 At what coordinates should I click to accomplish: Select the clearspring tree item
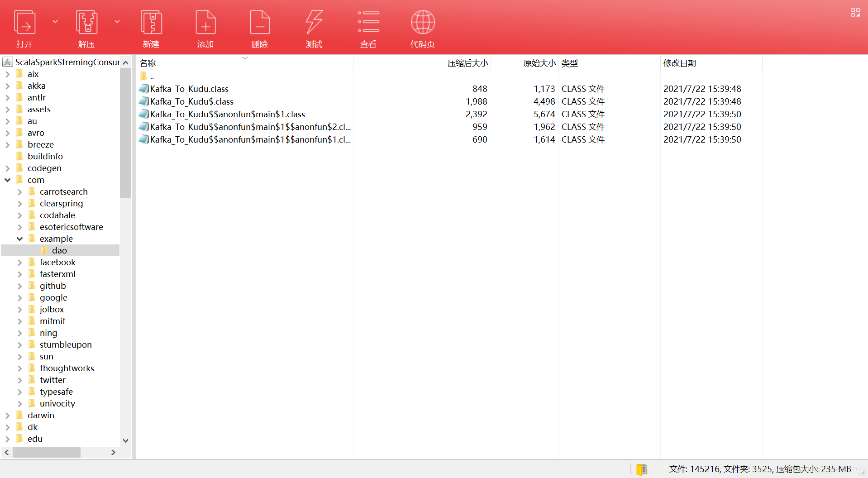click(61, 203)
